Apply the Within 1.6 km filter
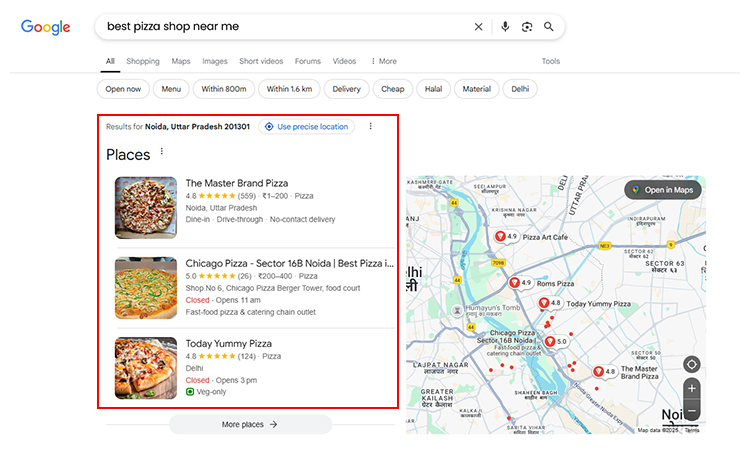This screenshot has width=750, height=450. tap(289, 89)
